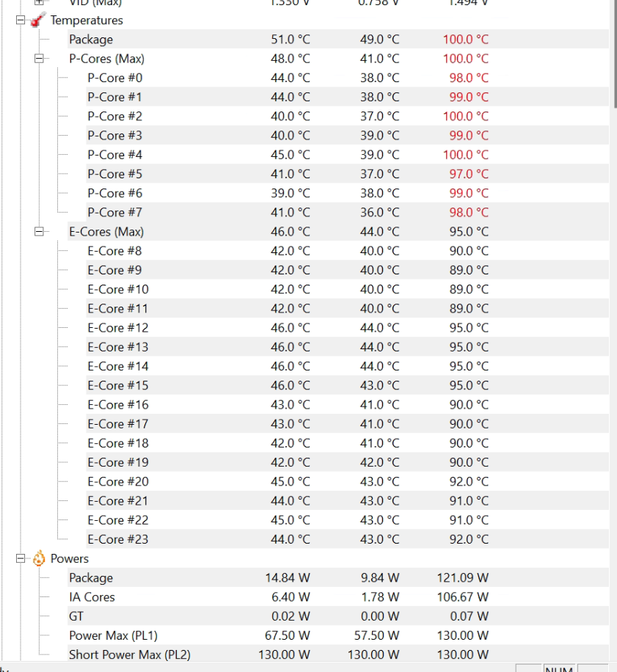Select the E-Core #23 row

tap(117, 539)
